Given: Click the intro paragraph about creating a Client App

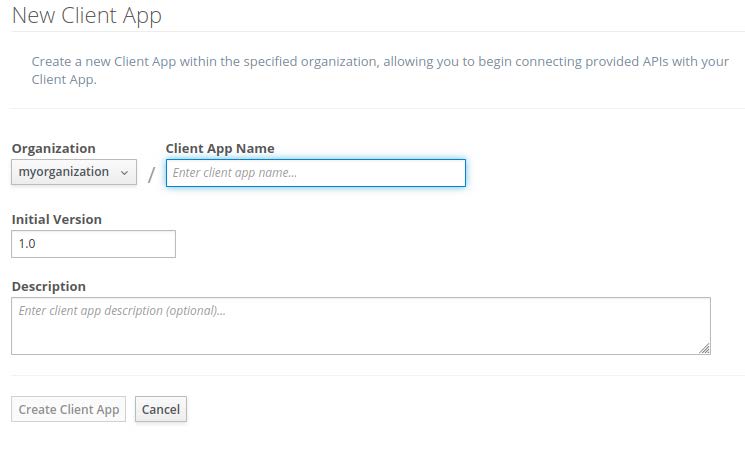Looking at the screenshot, I should [379, 70].
